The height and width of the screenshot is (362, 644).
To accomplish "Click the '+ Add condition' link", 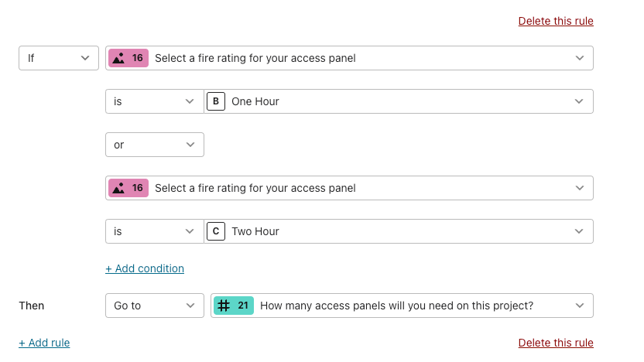I will coord(145,268).
